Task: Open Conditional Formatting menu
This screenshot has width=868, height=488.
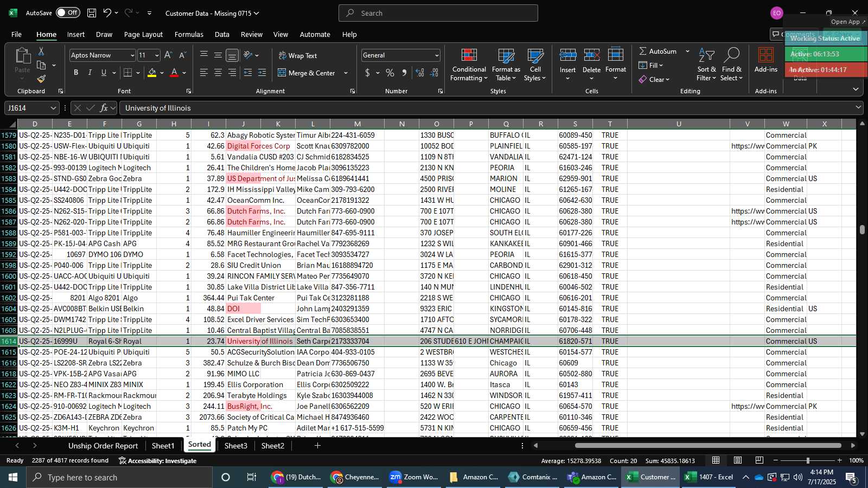Action: click(x=469, y=65)
